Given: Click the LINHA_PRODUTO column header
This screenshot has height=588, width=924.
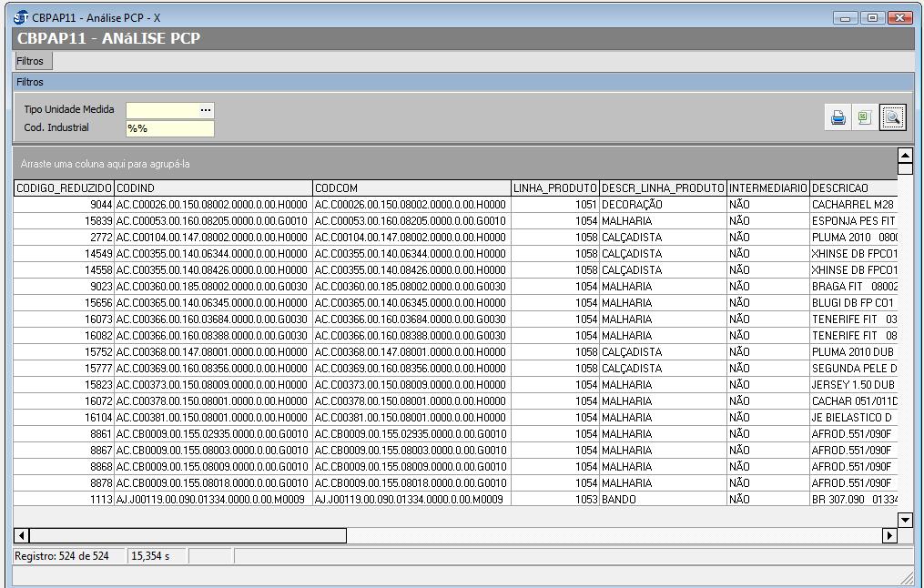Looking at the screenshot, I should point(554,188).
